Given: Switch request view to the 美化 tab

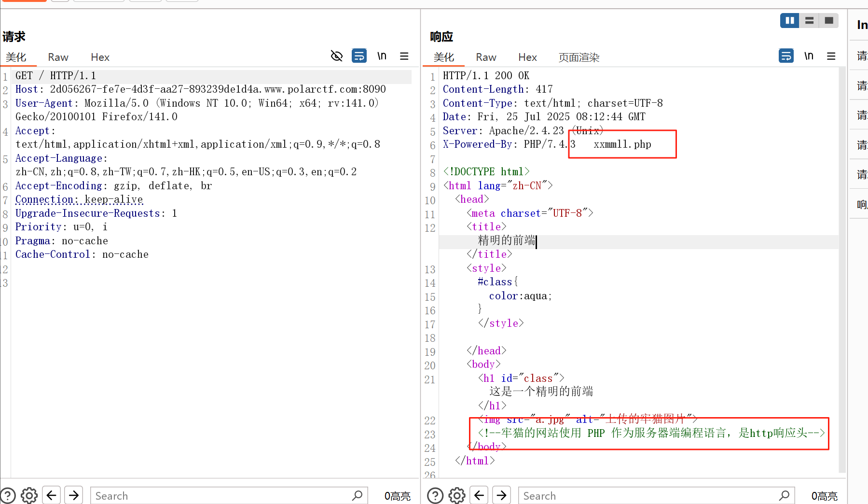Looking at the screenshot, I should 16,57.
